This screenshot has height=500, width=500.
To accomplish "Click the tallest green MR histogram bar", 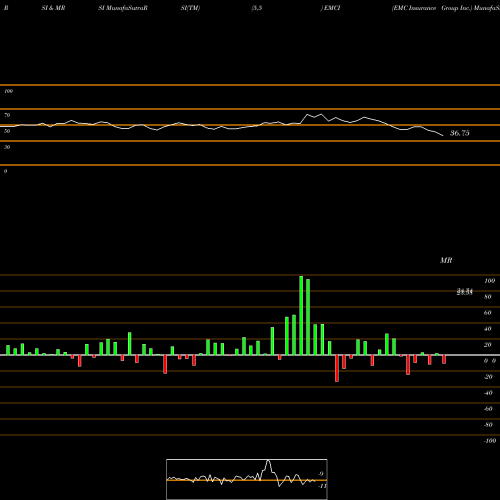I will pos(301,315).
